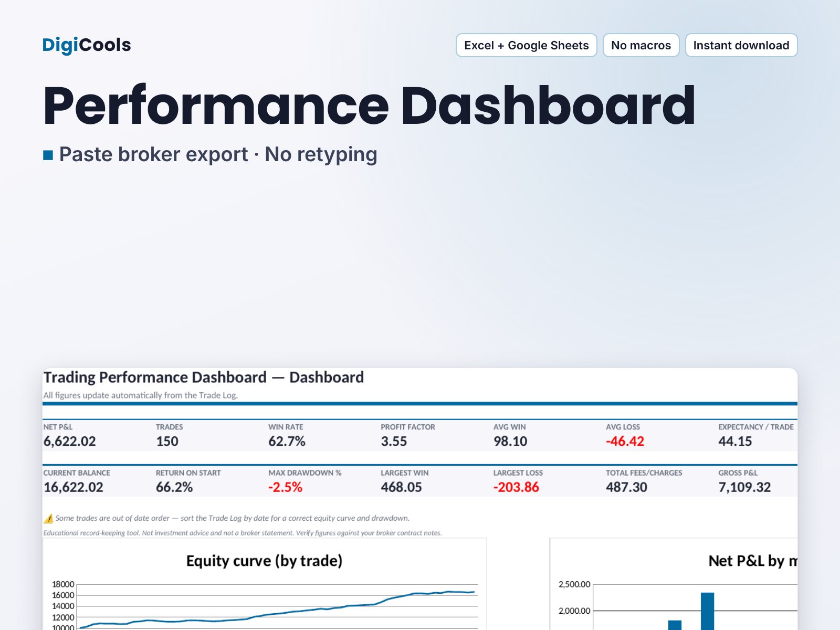Click the Trading Performance Dashboard title
The width and height of the screenshot is (840, 630).
point(204,377)
